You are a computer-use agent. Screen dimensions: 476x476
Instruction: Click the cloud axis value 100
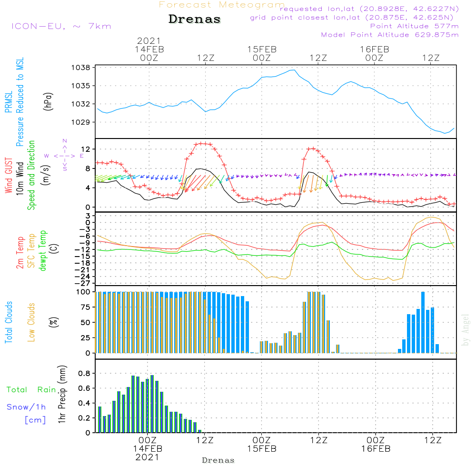83,292
